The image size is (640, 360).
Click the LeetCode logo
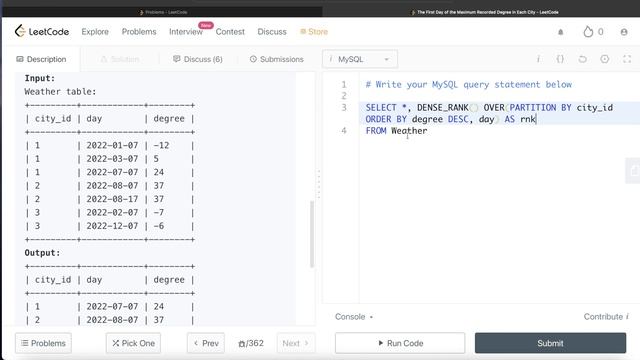(42, 31)
